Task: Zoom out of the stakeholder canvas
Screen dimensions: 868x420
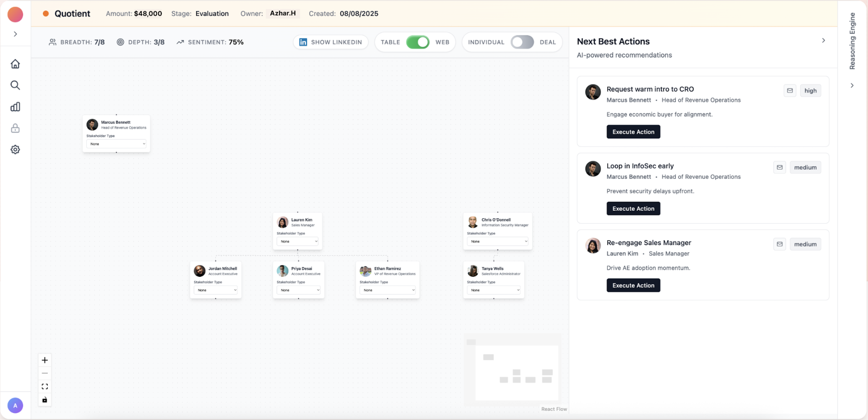Action: [45, 373]
